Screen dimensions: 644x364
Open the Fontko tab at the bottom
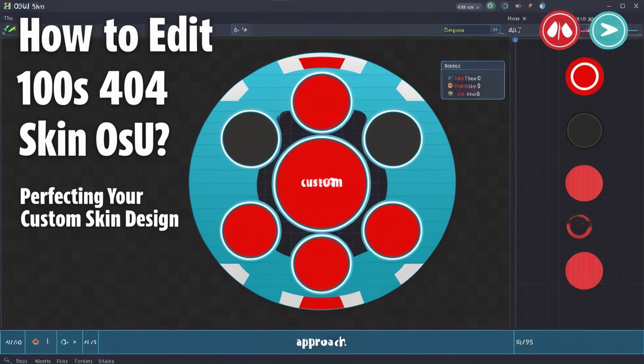[x=83, y=361]
